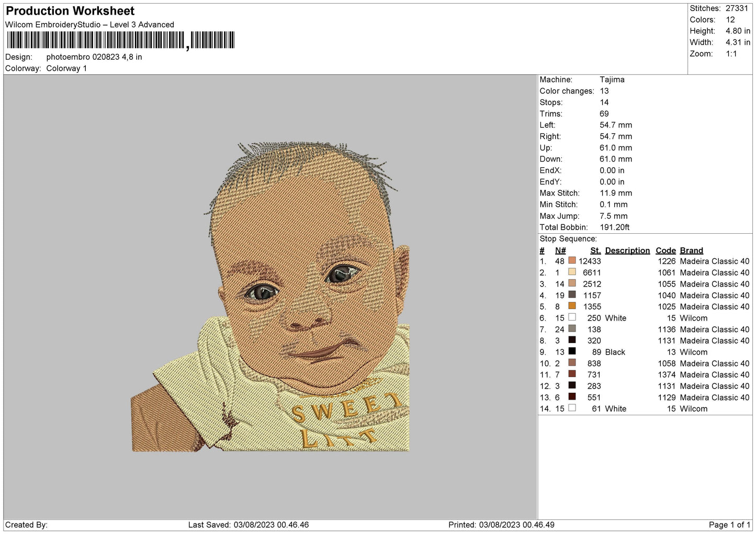Click the Total Bobbin value 191.20ft

click(x=615, y=227)
